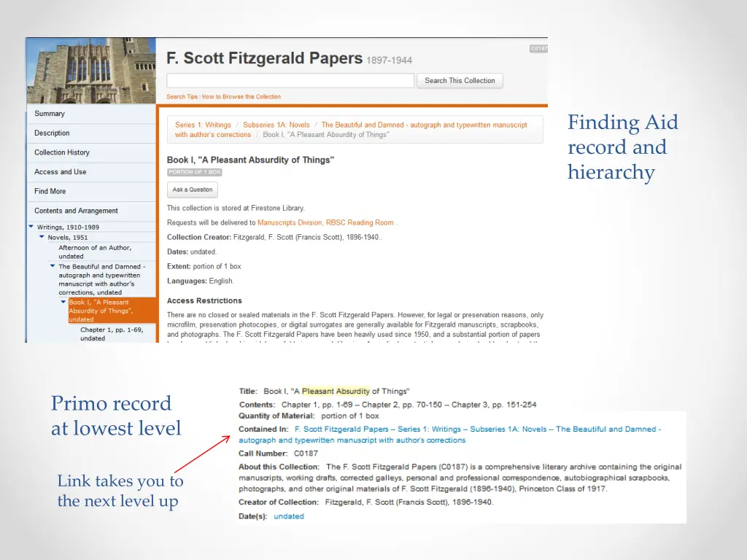Viewport: 747px width, 560px height.
Task: Click the Search This Collection button
Action: click(460, 80)
